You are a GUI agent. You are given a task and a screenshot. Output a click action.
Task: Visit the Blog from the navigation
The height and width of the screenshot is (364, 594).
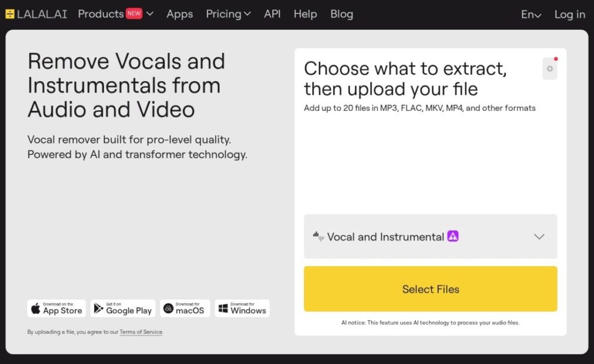coord(341,14)
